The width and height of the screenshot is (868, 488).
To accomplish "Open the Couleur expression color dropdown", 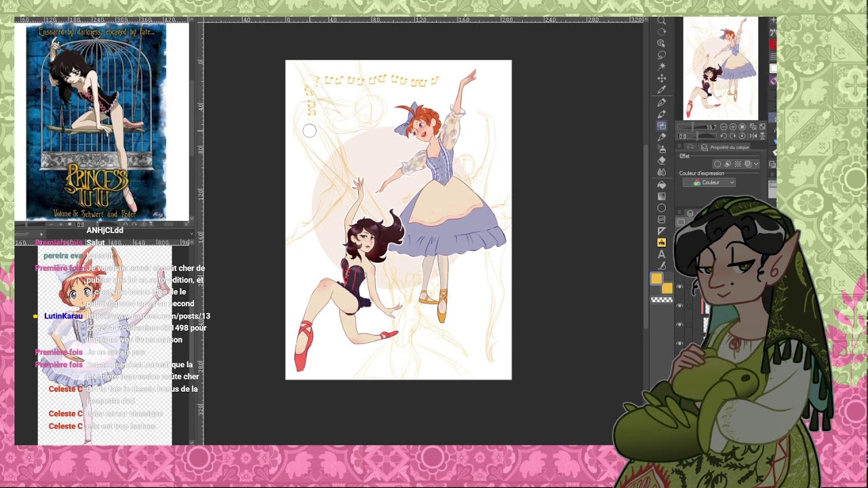I will click(709, 182).
